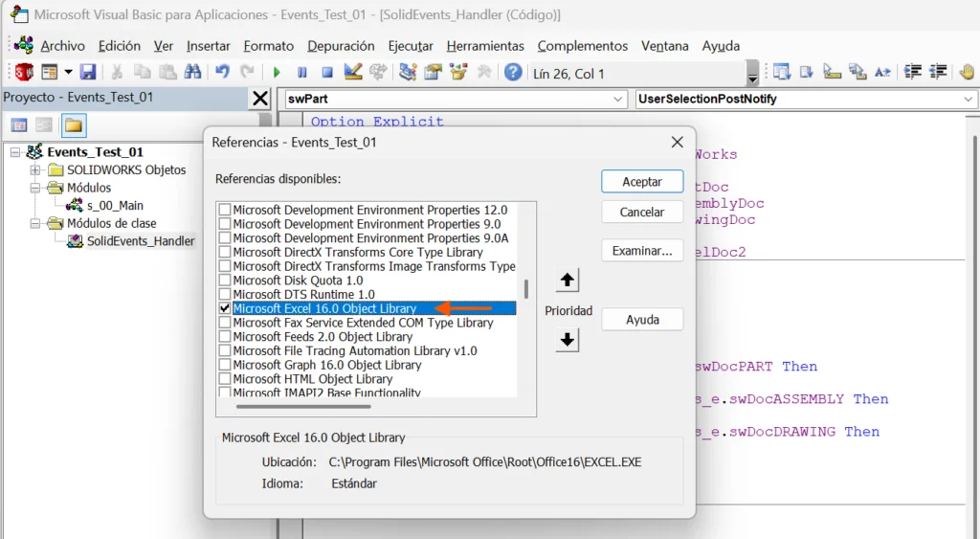The image size is (980, 539).
Task: Open the Properties Window toolbar icon
Action: (433, 73)
